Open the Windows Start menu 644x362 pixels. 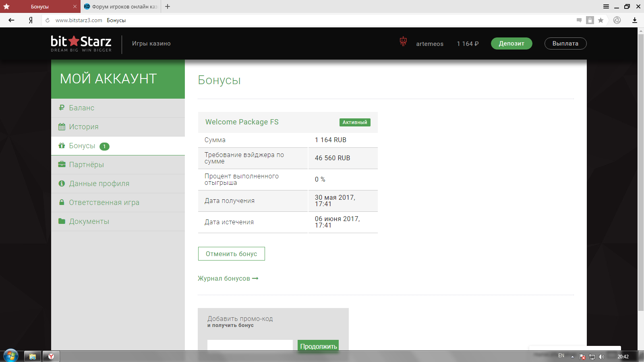pyautogui.click(x=10, y=356)
